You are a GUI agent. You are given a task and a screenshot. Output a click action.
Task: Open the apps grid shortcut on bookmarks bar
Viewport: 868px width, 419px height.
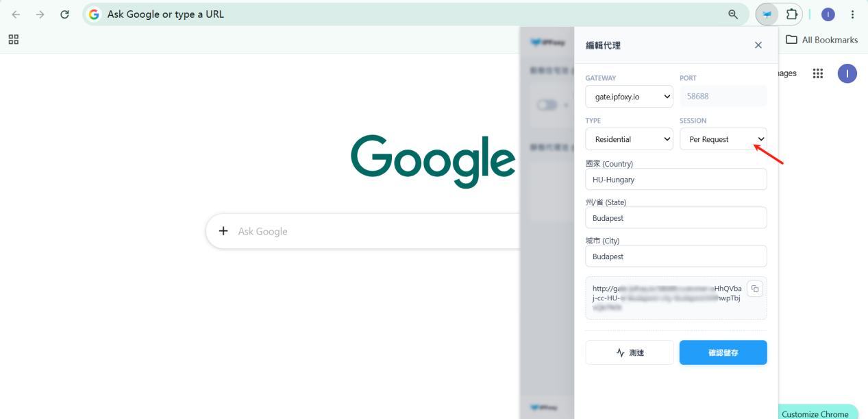(14, 40)
